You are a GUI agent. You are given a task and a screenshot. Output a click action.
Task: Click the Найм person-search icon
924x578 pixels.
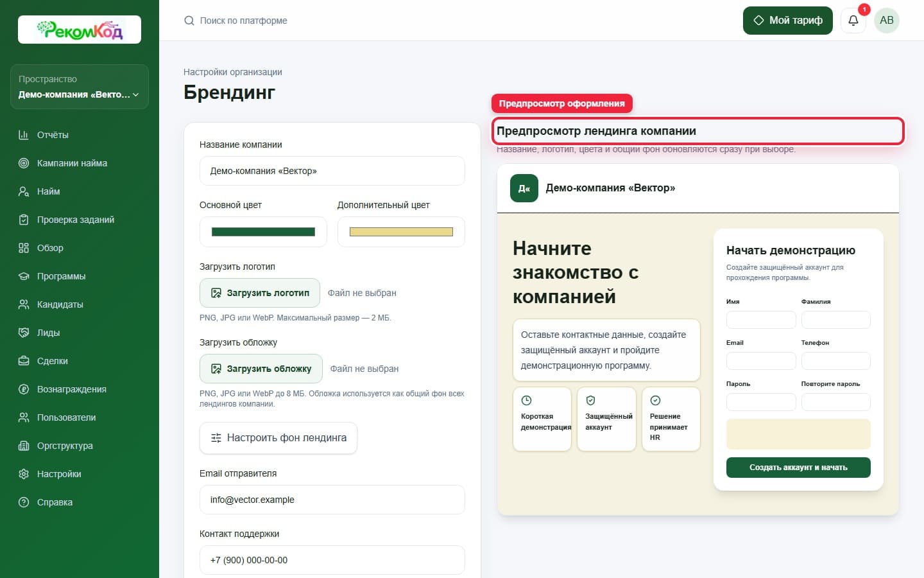click(24, 191)
